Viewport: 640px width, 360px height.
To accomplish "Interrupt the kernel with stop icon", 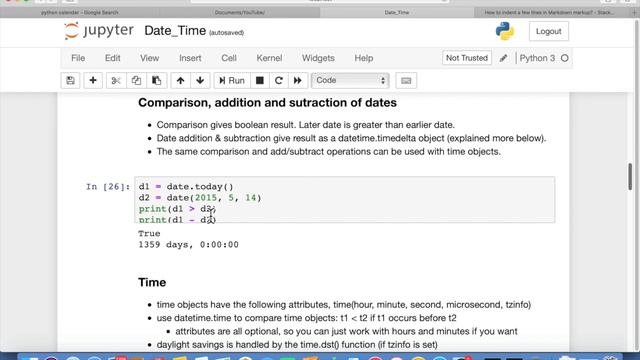I will point(260,80).
